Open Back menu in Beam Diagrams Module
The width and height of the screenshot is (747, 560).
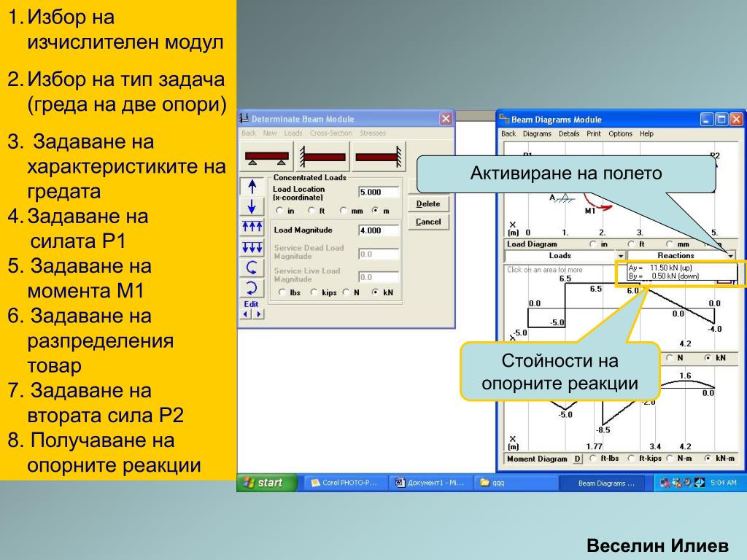point(508,134)
